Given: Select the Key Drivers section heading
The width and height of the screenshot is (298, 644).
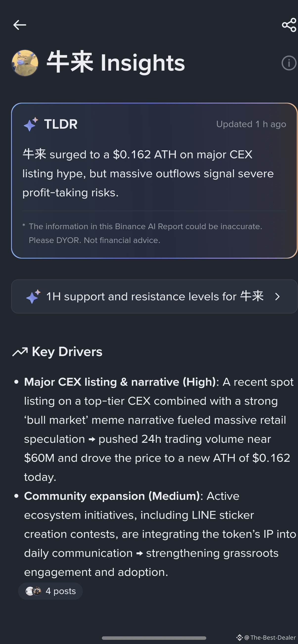Looking at the screenshot, I should pyautogui.click(x=67, y=352).
